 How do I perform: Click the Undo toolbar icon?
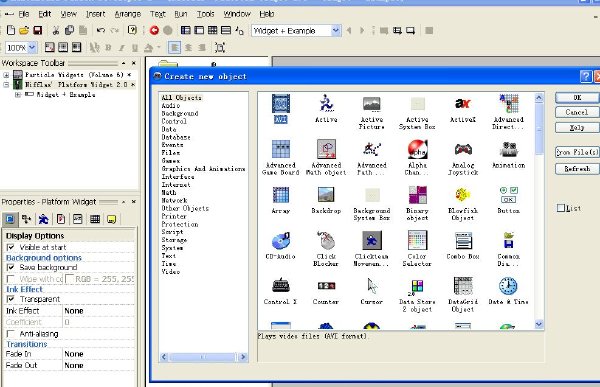click(101, 30)
